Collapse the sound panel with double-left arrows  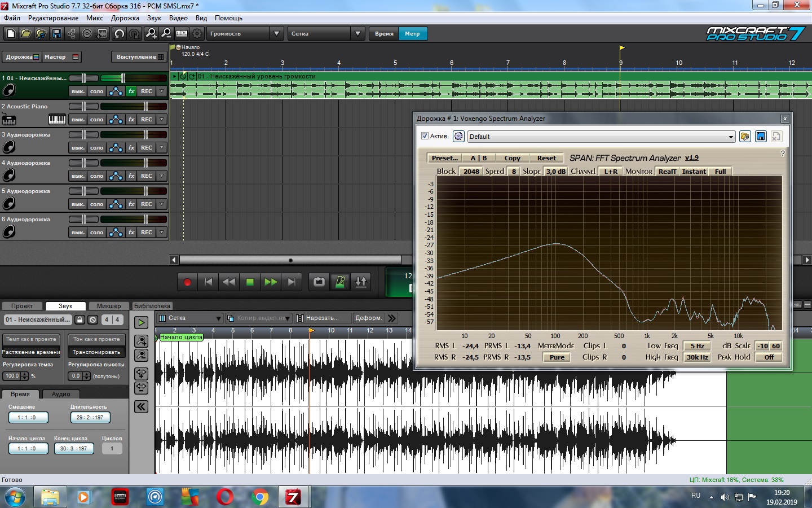coord(141,406)
